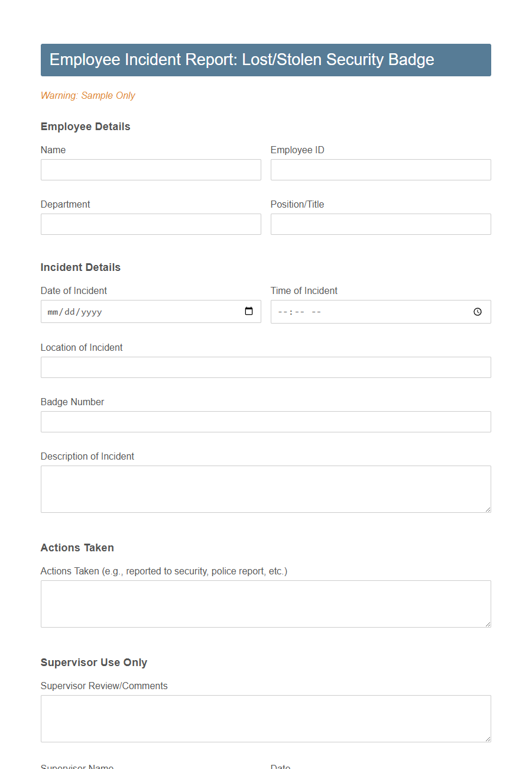Click the Supervisor Name field label
The height and width of the screenshot is (769, 532).
[77, 767]
